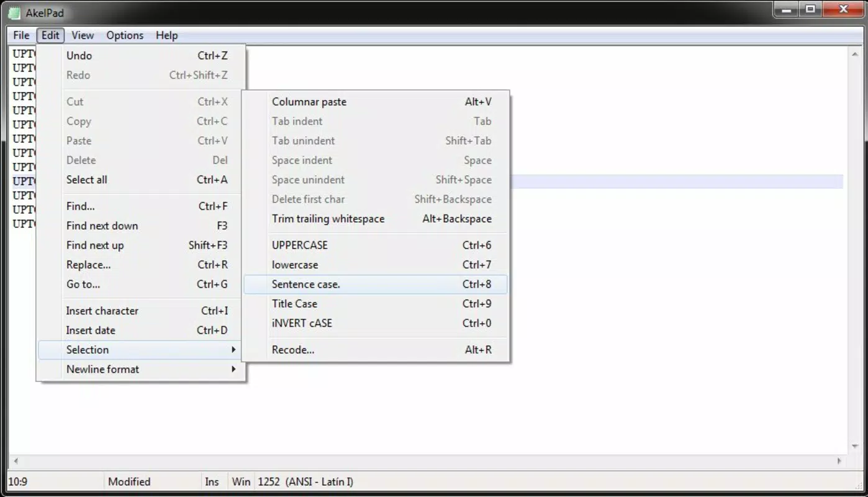The width and height of the screenshot is (868, 497).
Task: Convert selection to UPPERCASE
Action: (x=376, y=245)
